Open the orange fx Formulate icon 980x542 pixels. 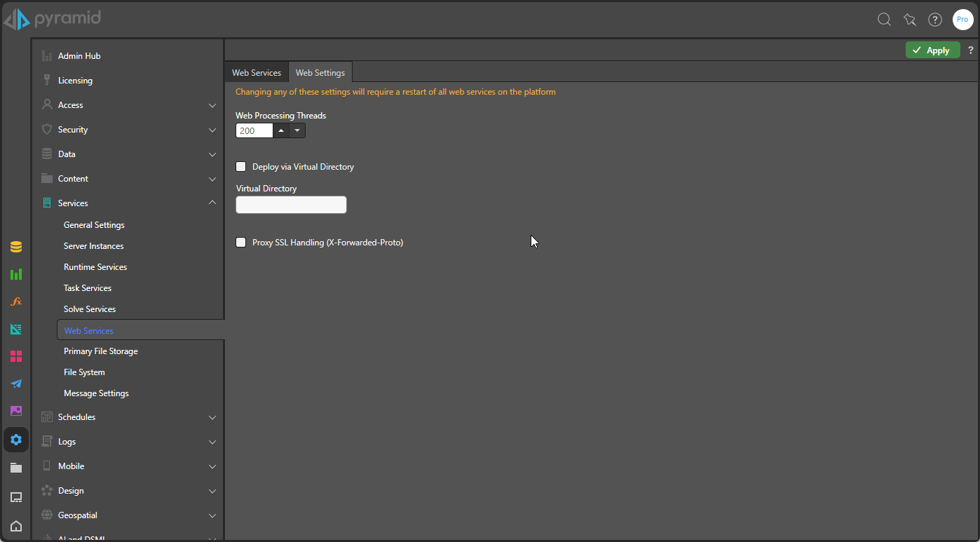tap(15, 302)
